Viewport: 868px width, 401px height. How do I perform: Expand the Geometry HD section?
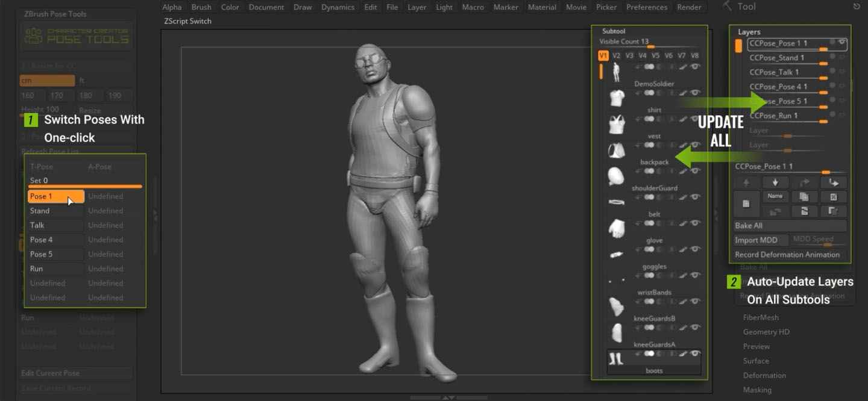tap(766, 332)
